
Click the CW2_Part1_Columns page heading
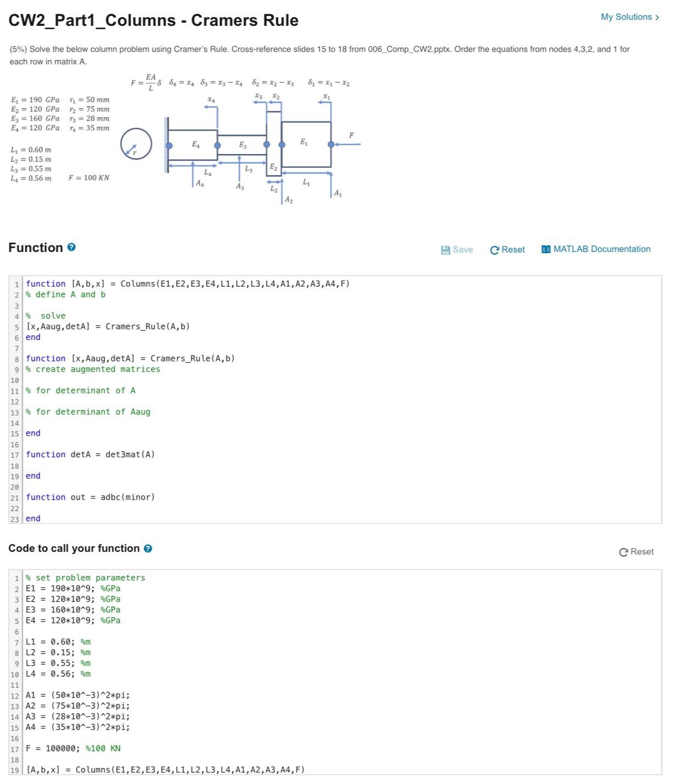(x=154, y=20)
